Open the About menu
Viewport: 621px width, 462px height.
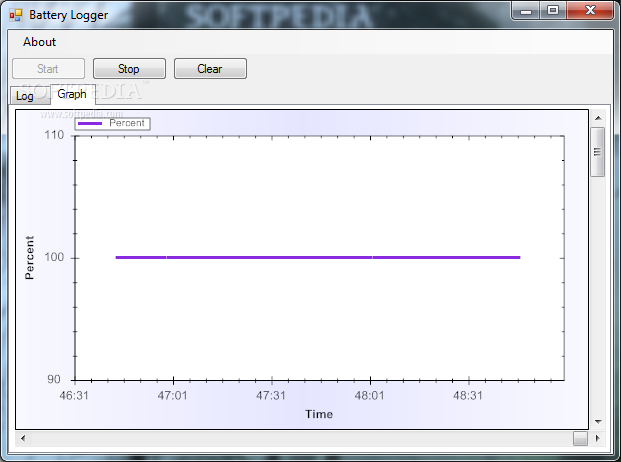tap(39, 42)
